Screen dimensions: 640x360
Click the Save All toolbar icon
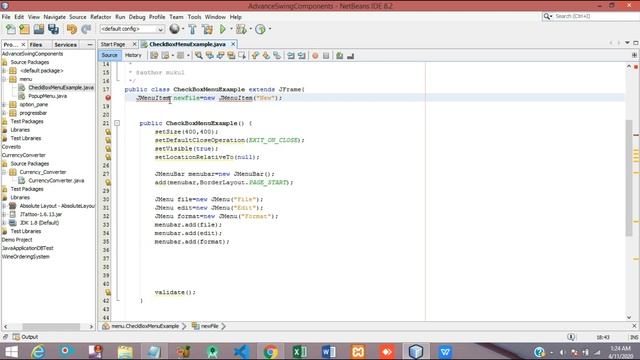click(x=53, y=29)
